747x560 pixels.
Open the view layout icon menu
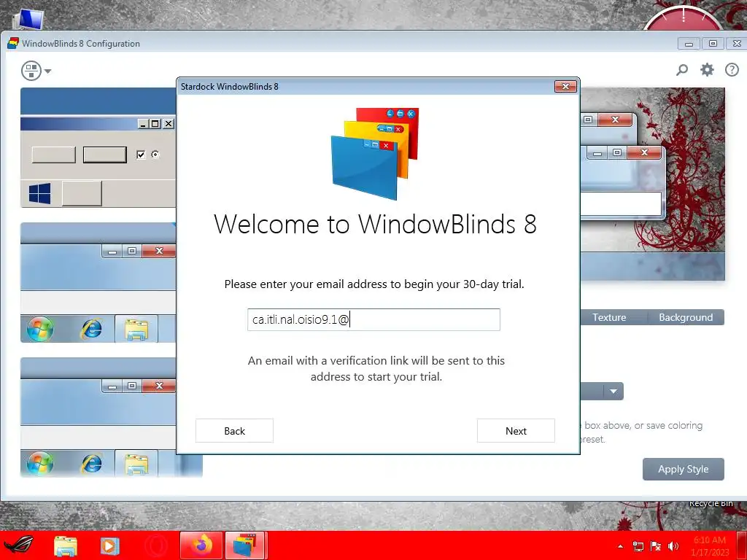[x=36, y=71]
